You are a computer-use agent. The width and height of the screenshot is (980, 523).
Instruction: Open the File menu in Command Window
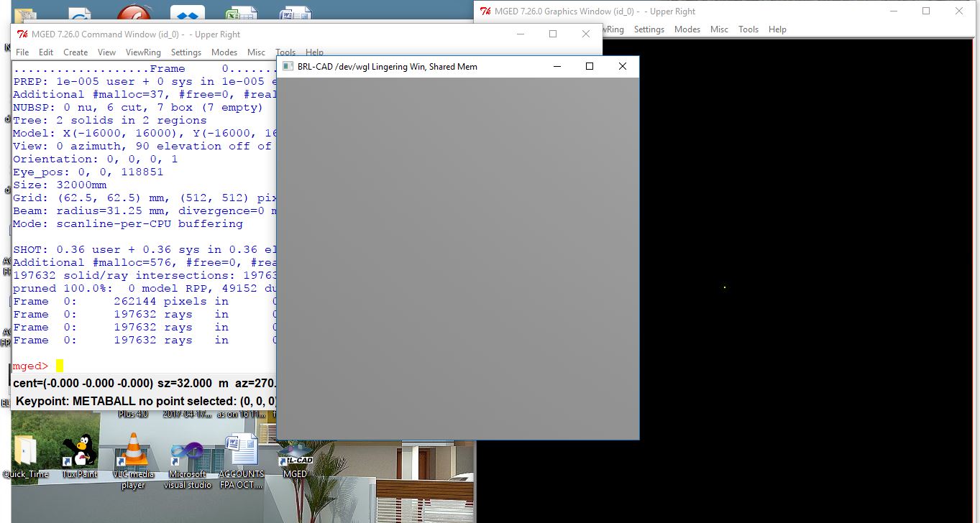(x=22, y=52)
